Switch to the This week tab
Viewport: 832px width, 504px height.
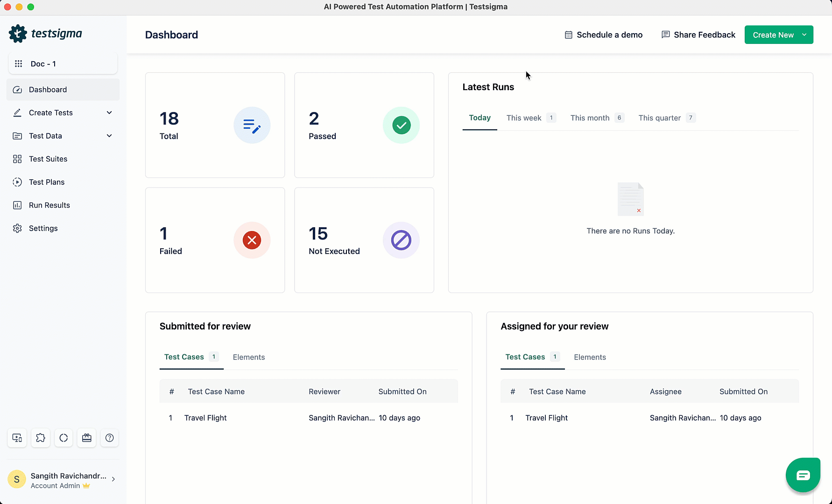523,118
